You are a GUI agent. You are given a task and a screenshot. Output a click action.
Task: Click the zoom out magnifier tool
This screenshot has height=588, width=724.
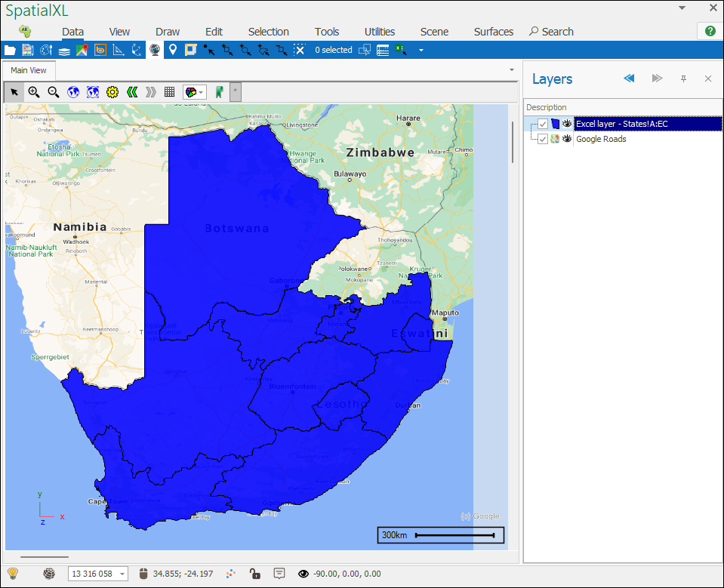click(x=54, y=92)
